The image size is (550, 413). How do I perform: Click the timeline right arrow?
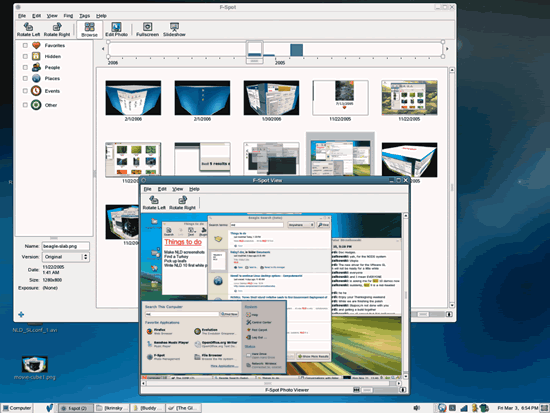[447, 49]
